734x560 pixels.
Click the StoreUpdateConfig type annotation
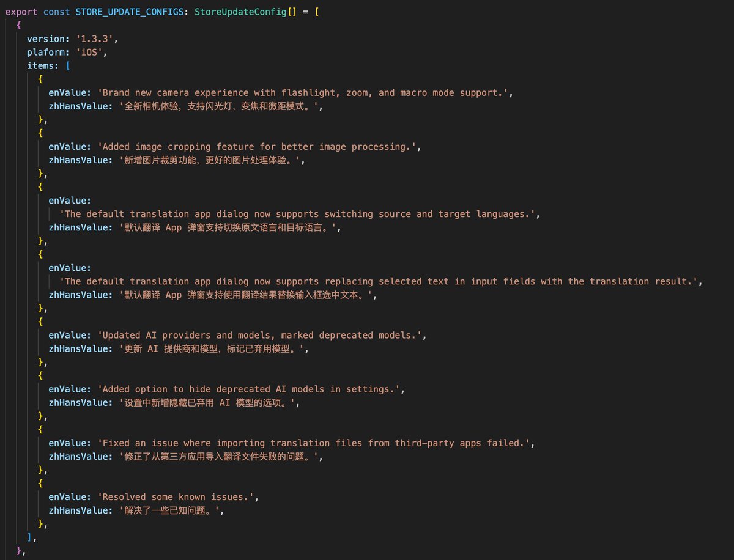point(240,12)
